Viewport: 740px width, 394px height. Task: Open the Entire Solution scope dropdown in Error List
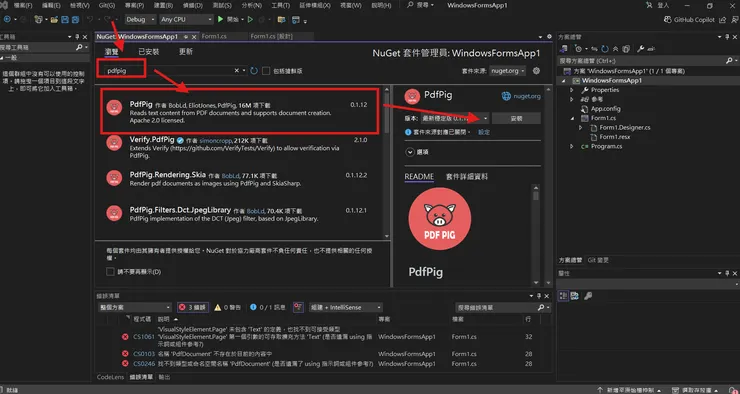point(135,307)
